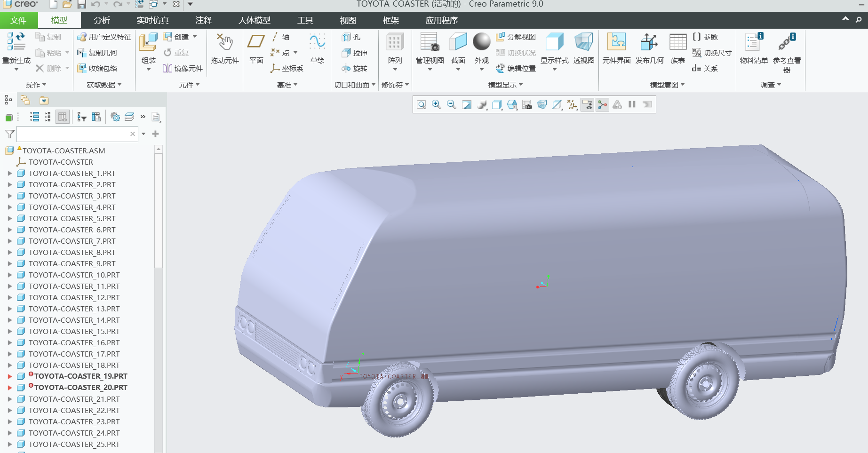
Task: Open the 获取数据 group dropdown
Action: (x=104, y=85)
